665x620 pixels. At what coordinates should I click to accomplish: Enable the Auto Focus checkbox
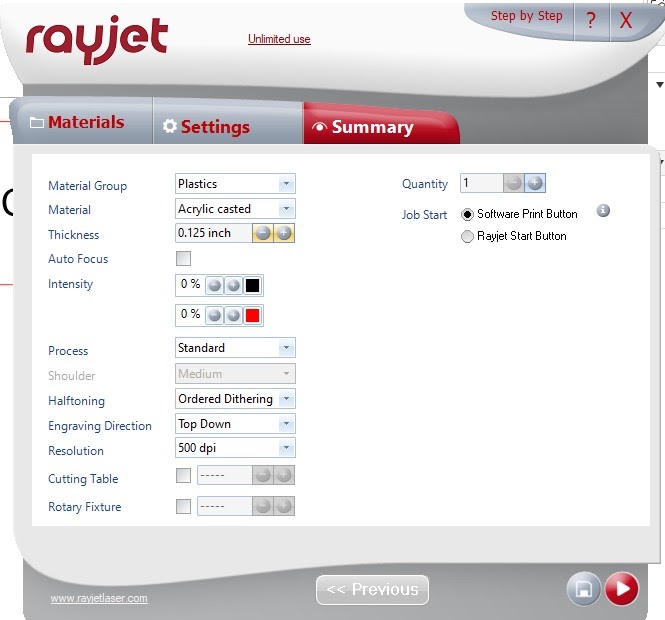183,259
